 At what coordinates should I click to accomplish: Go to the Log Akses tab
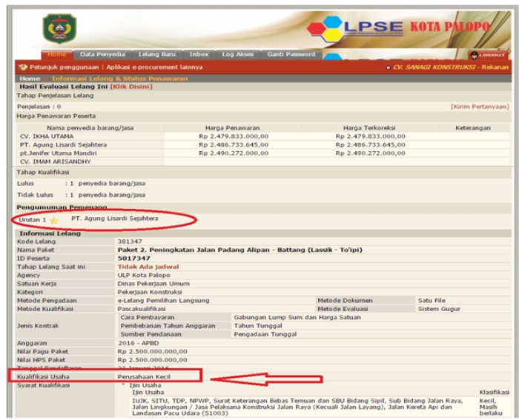coord(238,54)
